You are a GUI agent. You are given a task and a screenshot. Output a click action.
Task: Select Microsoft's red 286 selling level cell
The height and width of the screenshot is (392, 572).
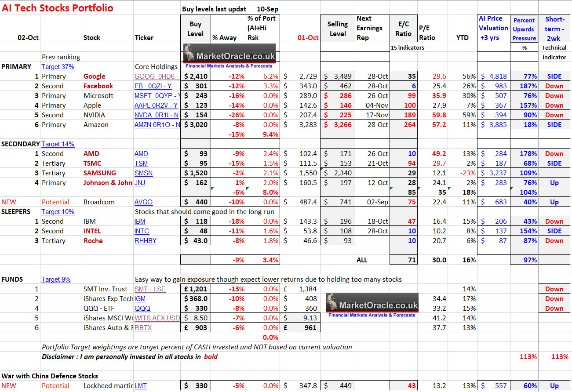338,96
